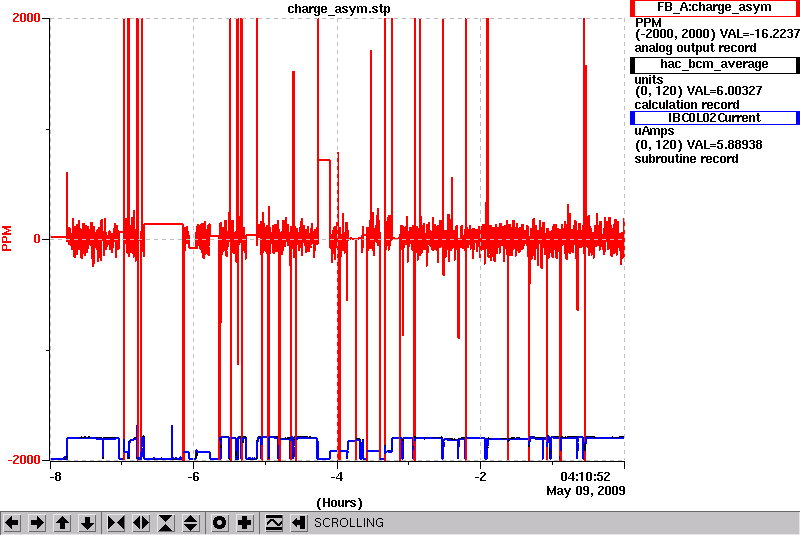This screenshot has width=800, height=535.
Task: Click the 0 y-axis tick label
Action: [37, 239]
